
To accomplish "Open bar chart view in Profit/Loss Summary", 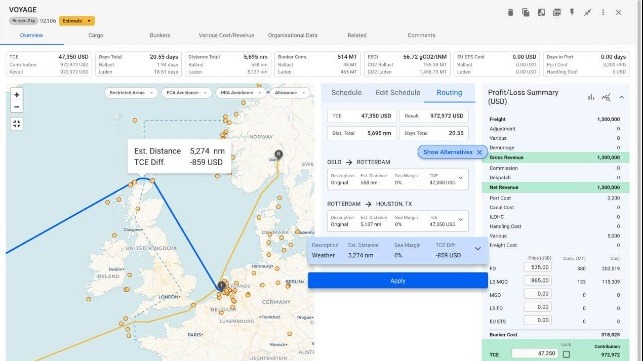I will click(x=591, y=97).
